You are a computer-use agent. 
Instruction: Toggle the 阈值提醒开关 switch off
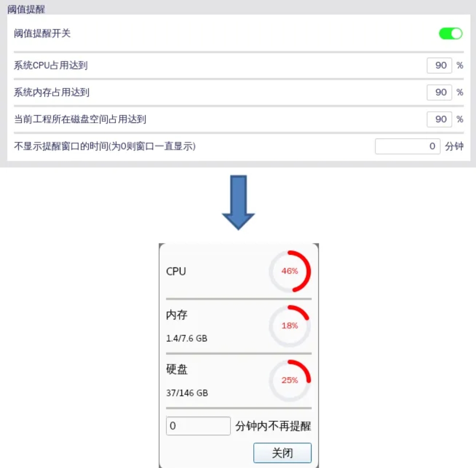coord(450,33)
